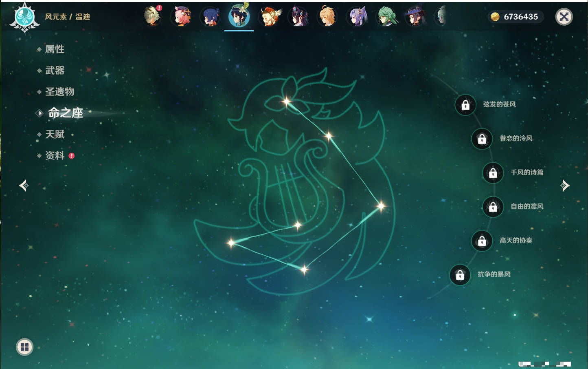Click the lock icon for 千风的诗篇
This screenshot has height=369, width=588.
click(493, 173)
